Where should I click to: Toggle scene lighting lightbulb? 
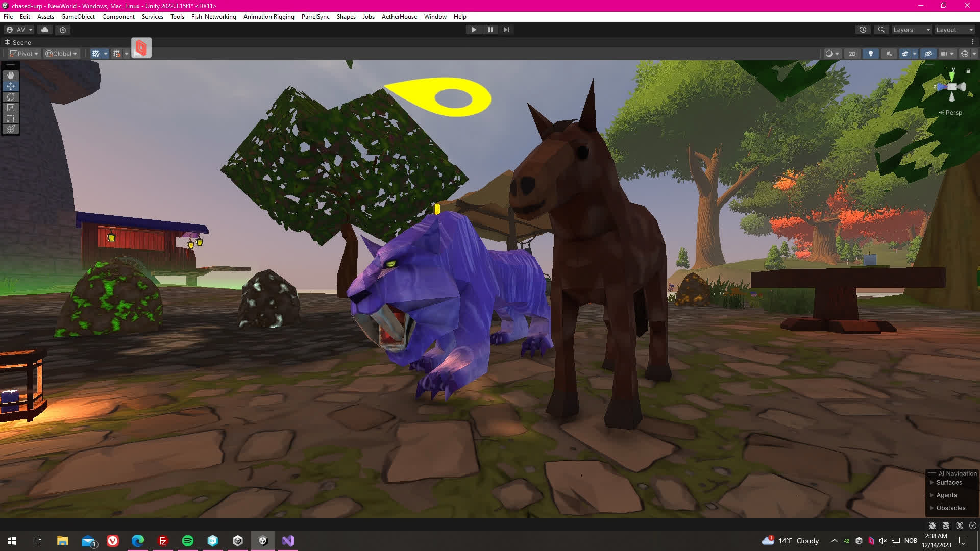pyautogui.click(x=871, y=54)
